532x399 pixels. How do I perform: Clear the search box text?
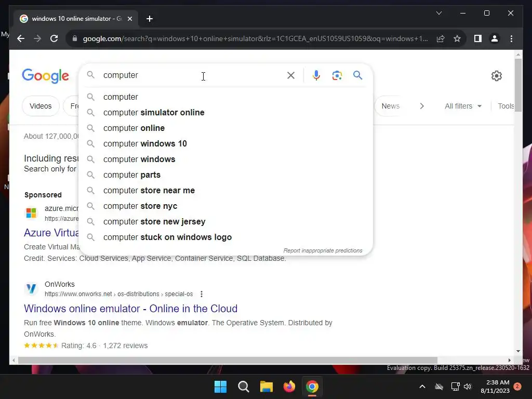coord(291,75)
